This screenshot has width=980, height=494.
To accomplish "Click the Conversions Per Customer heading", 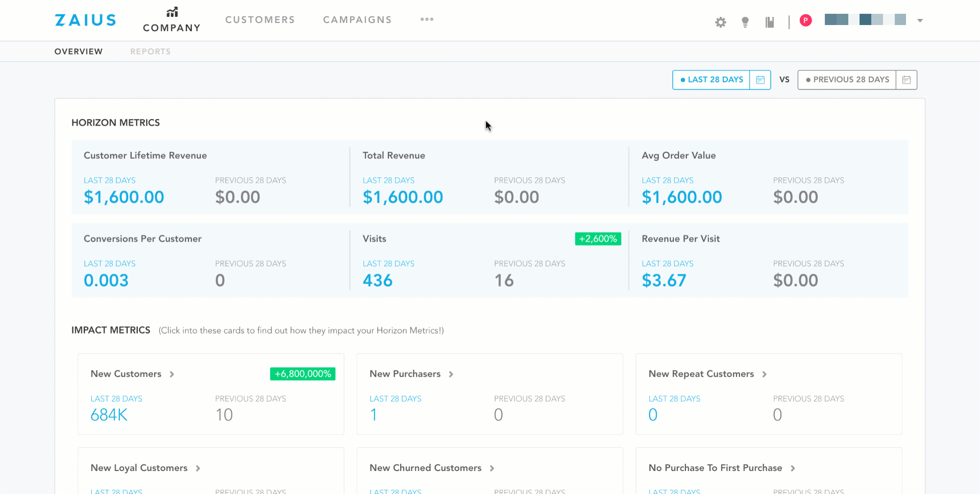I will point(142,239).
